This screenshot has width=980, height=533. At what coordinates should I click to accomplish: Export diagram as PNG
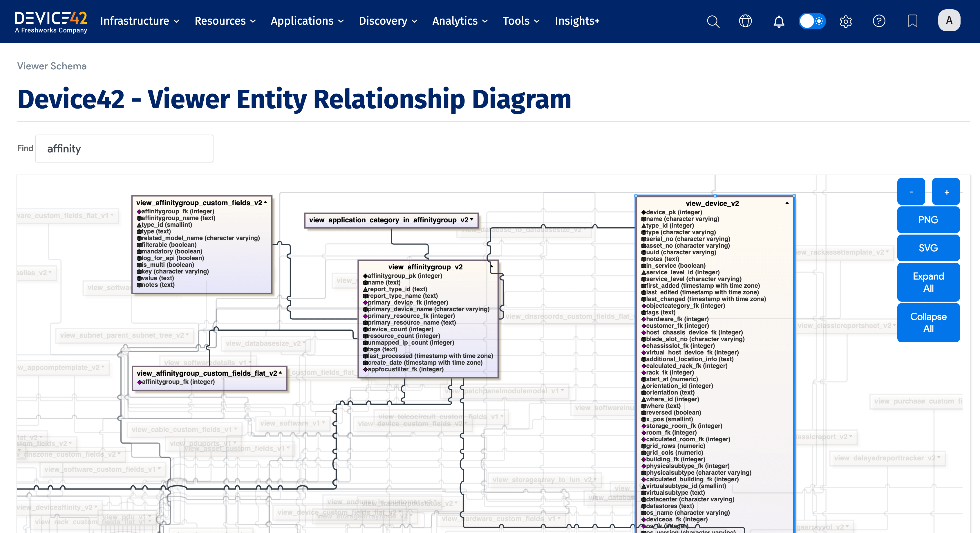coord(928,220)
